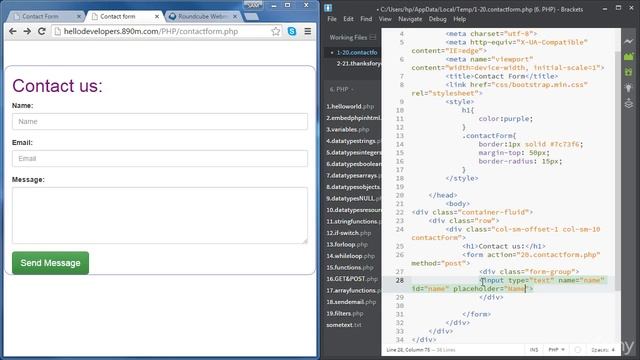The height and width of the screenshot is (360, 640).
Task: Open the Working Files split-view icon
Action: click(373, 37)
